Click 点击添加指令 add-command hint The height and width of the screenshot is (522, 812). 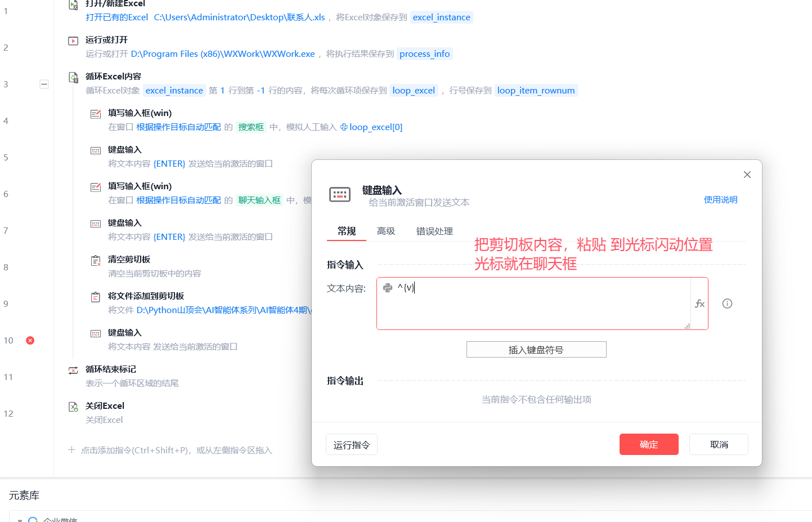click(177, 450)
